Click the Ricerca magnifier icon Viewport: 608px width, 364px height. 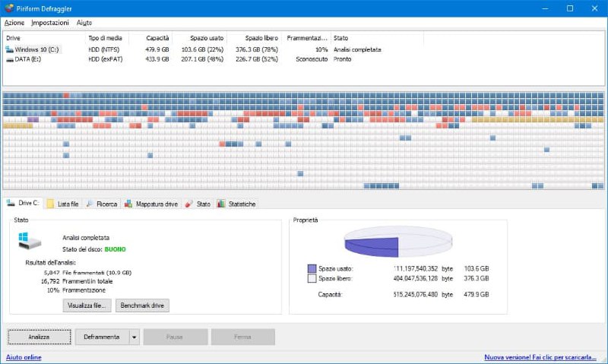(x=89, y=204)
